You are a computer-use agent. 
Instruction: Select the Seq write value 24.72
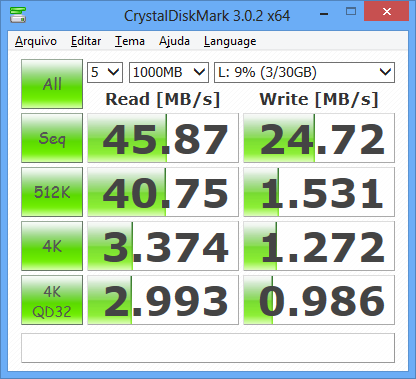click(319, 138)
